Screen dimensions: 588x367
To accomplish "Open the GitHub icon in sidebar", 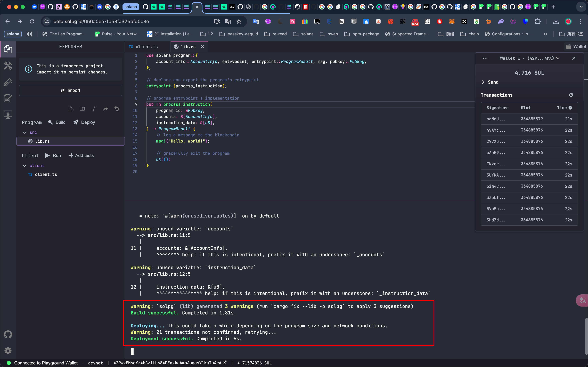I will click(x=8, y=335).
